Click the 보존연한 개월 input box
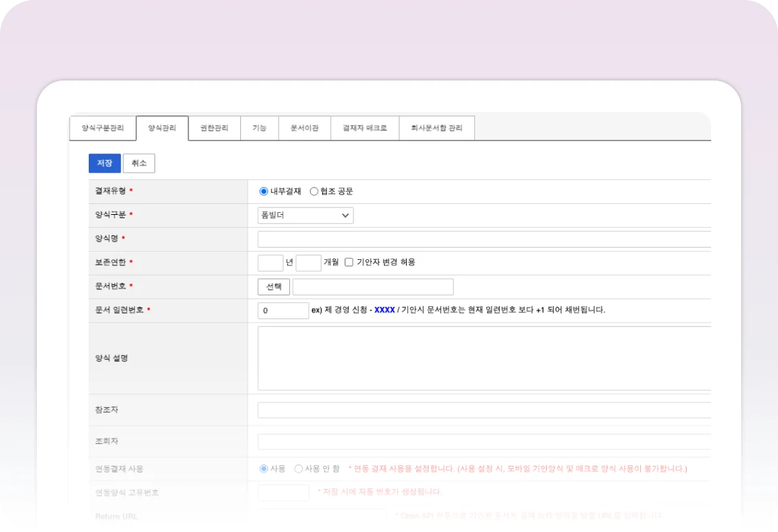This screenshot has height=532, width=778. pyautogui.click(x=308, y=263)
